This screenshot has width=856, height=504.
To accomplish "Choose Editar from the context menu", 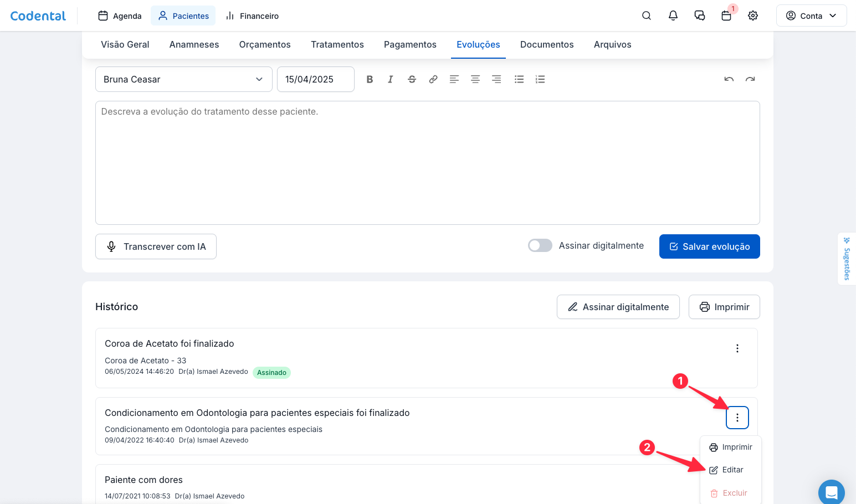I will [x=732, y=470].
